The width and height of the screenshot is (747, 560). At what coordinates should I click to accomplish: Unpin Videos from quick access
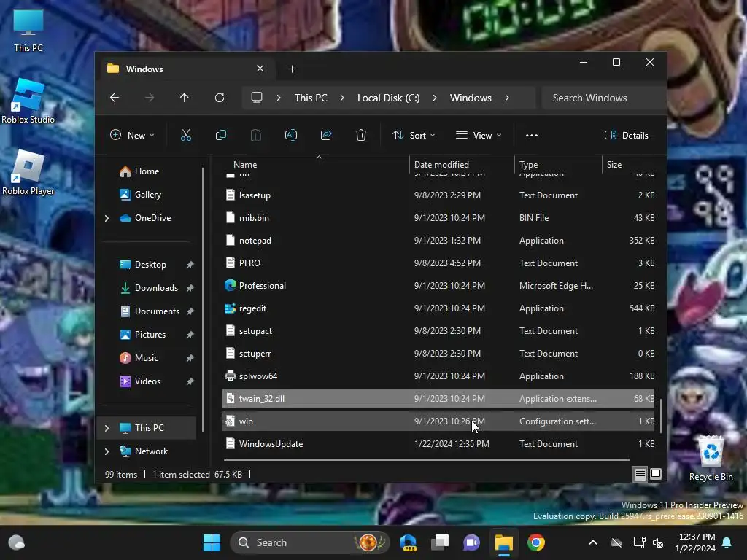click(190, 381)
